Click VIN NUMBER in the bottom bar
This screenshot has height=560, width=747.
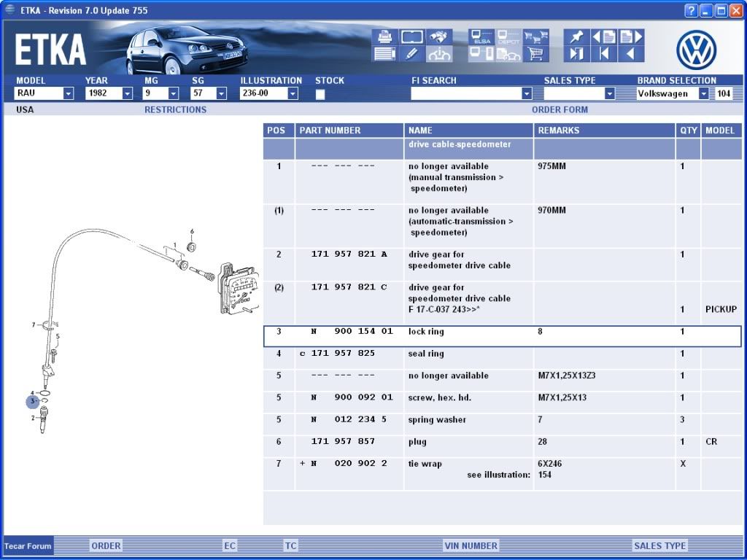click(x=471, y=545)
